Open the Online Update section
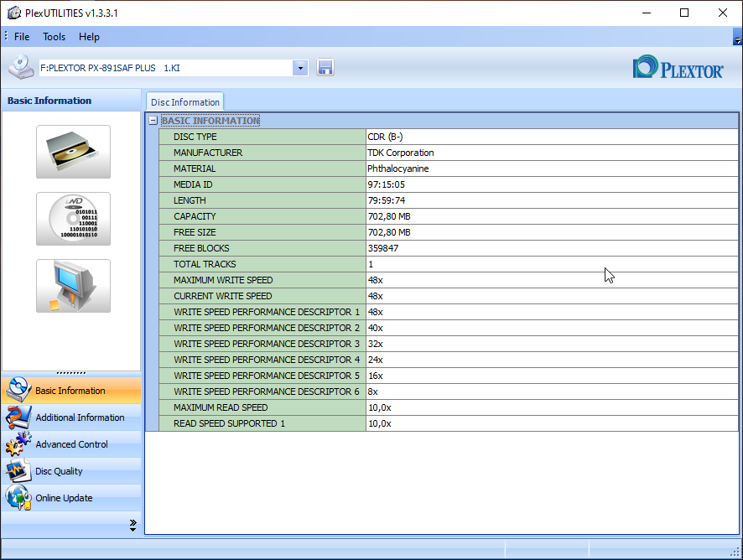Screen dimensions: 743x560 click(71, 498)
